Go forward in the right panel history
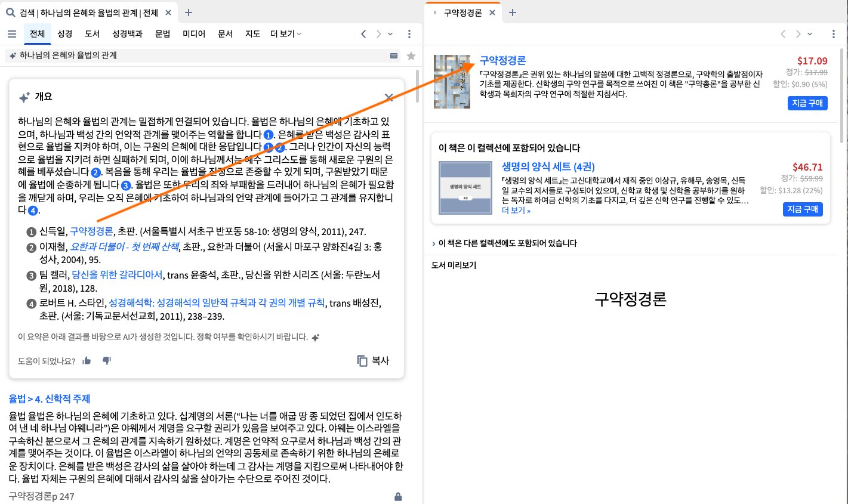 [x=798, y=34]
